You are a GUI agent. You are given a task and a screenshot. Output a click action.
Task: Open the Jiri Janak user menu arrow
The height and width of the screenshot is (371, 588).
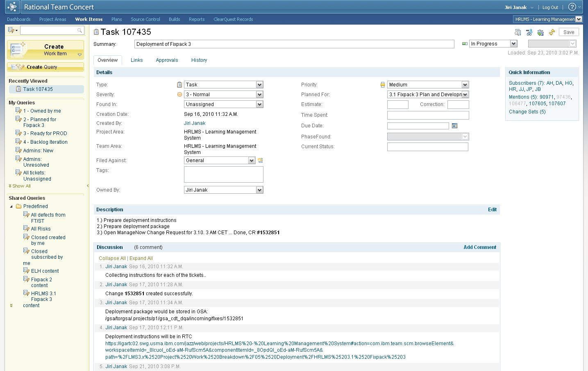532,7
